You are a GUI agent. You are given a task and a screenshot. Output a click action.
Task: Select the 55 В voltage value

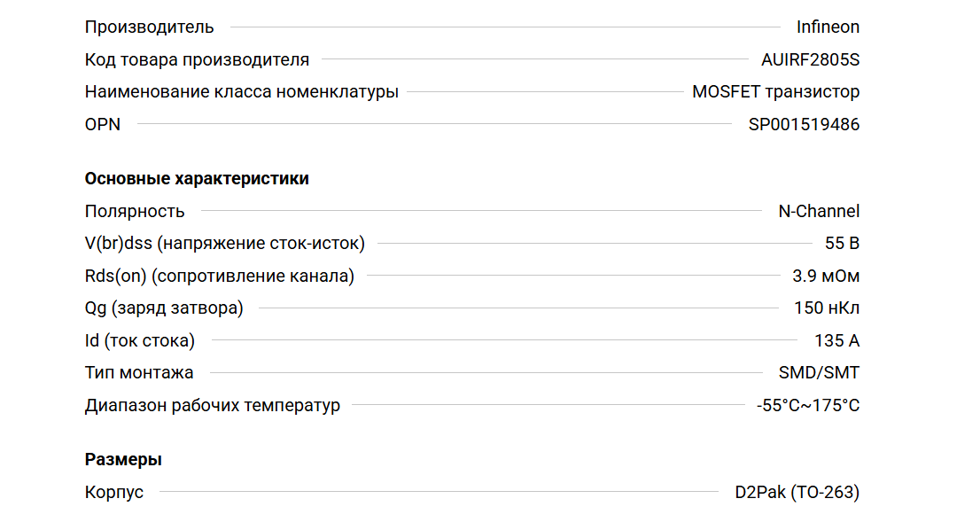coord(842,243)
